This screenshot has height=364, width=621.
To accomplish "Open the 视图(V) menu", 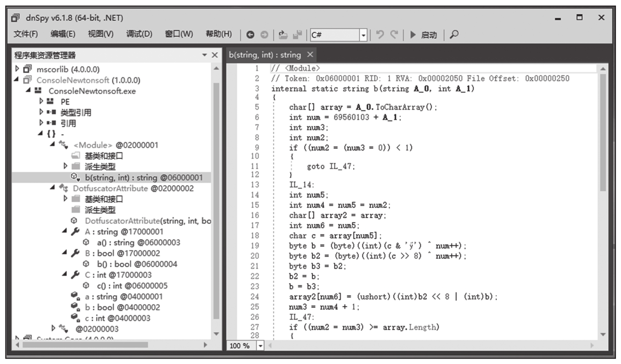I will pos(100,34).
